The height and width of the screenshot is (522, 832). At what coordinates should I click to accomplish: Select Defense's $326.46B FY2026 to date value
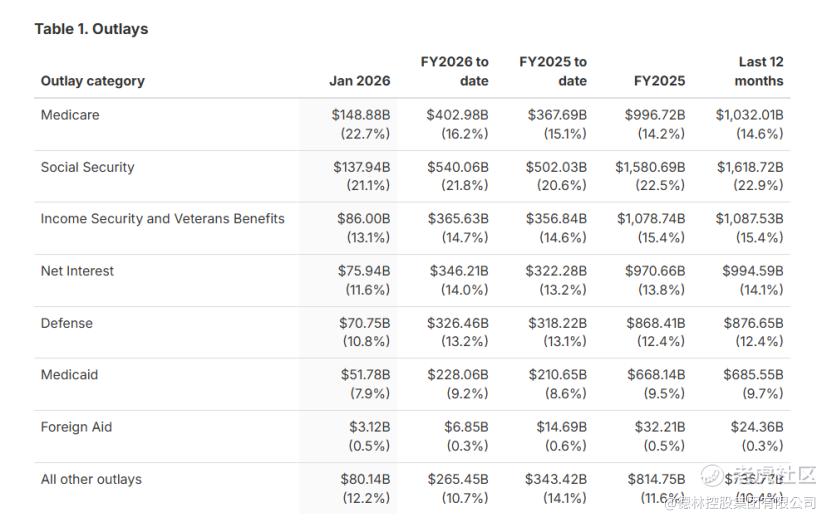pyautogui.click(x=459, y=323)
